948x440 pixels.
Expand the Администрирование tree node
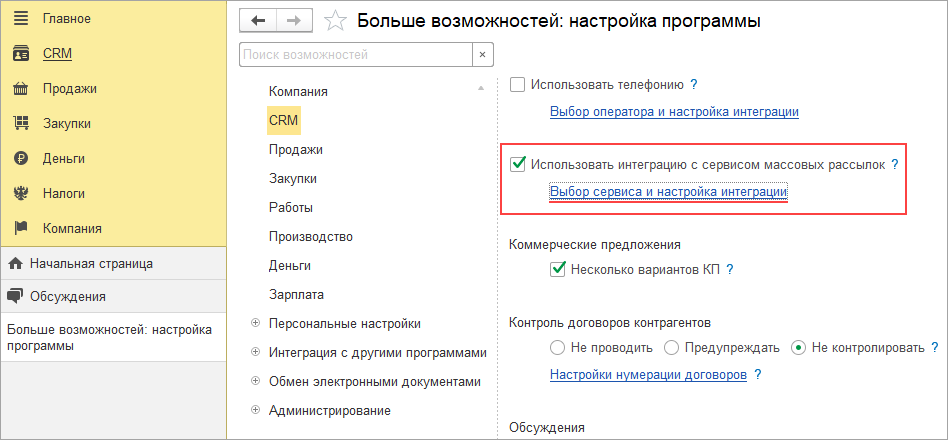pyautogui.click(x=256, y=410)
